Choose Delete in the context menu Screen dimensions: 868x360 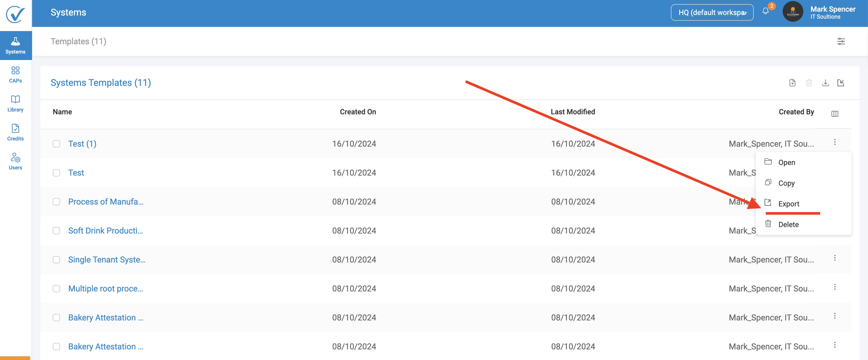click(x=803, y=224)
